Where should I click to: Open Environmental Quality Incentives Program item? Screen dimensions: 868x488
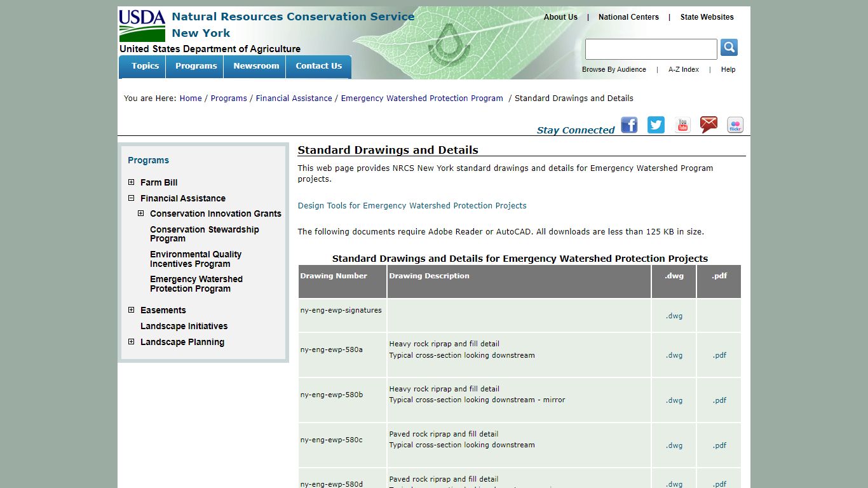(196, 259)
